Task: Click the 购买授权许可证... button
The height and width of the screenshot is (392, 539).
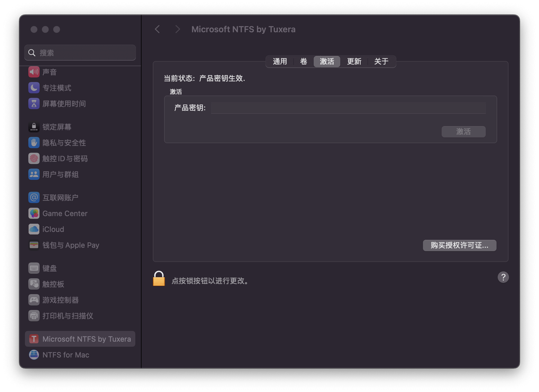Action: (x=459, y=245)
